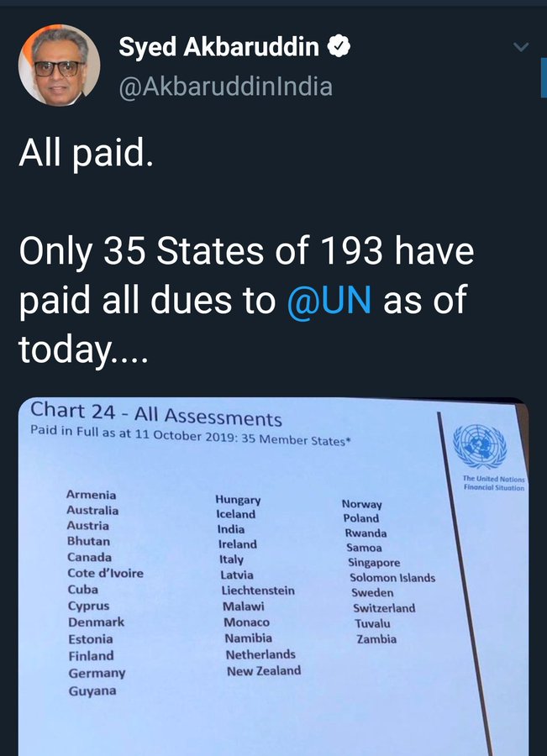Click 'India' in the country list

231,529
